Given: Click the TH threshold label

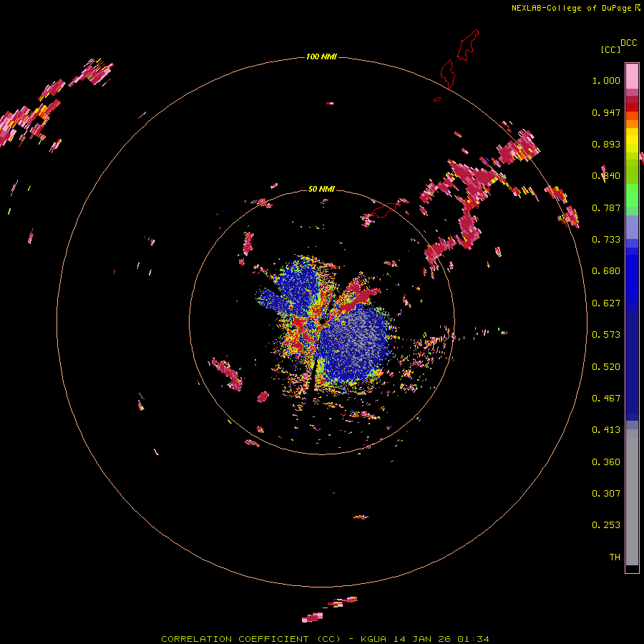Looking at the screenshot, I should (x=615, y=557).
